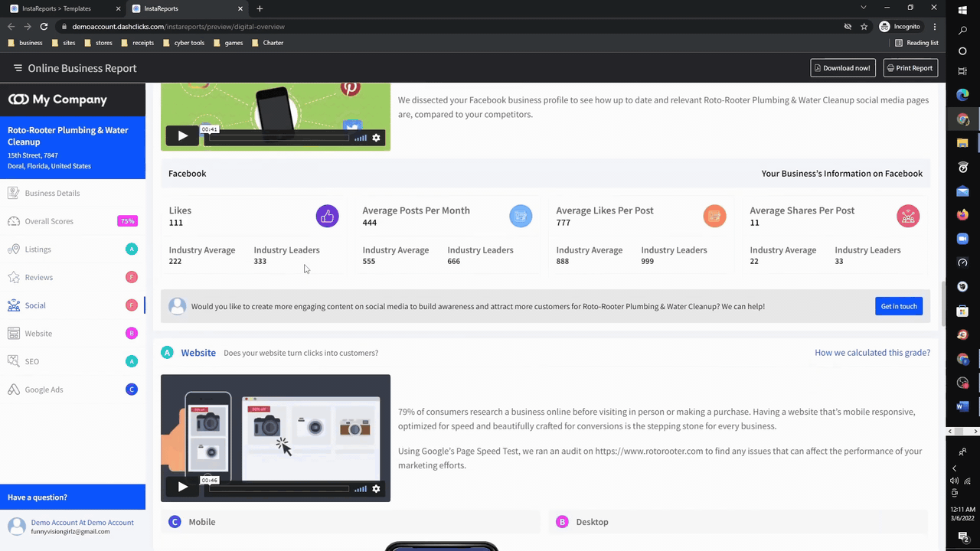Go back in browser history

(11, 26)
